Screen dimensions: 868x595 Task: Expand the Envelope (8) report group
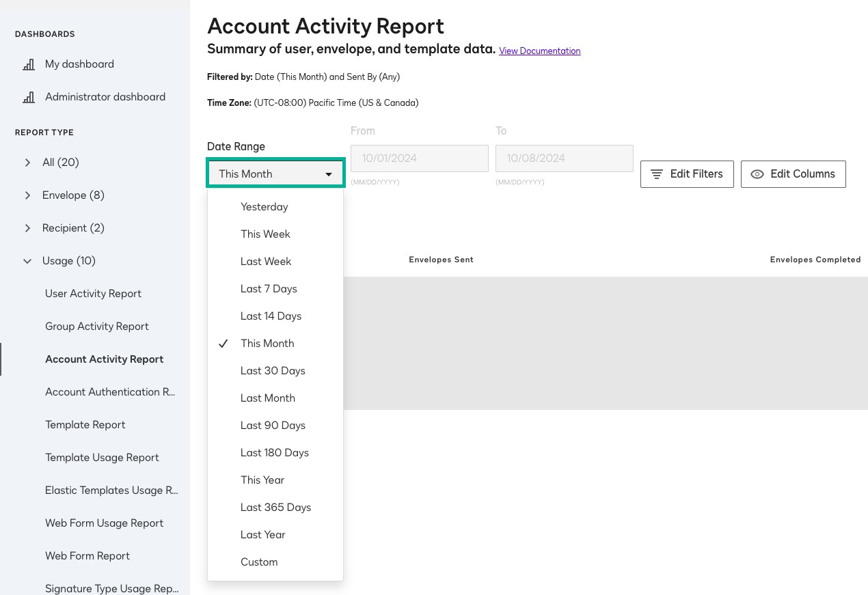click(x=27, y=195)
